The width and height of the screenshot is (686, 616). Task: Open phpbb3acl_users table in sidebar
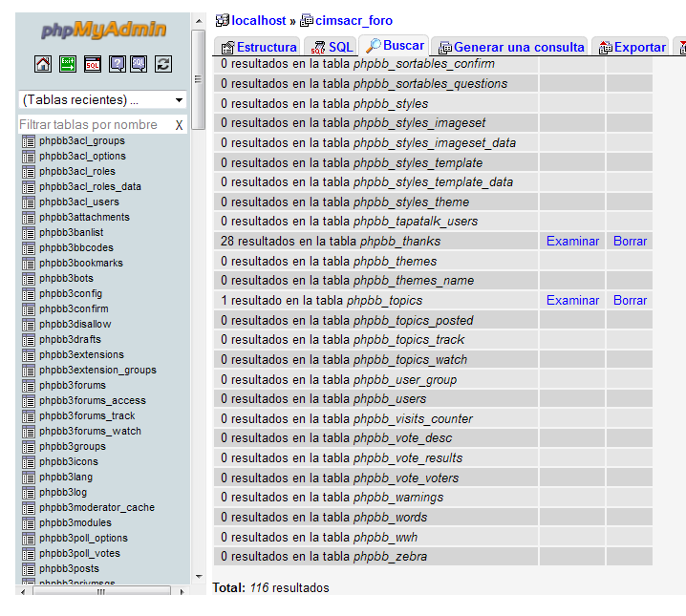(79, 202)
